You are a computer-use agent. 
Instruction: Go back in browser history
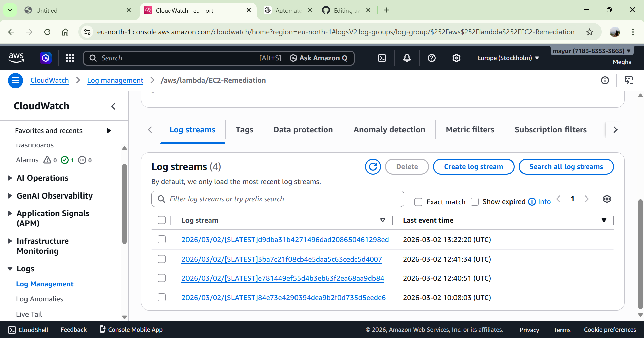pyautogui.click(x=11, y=32)
